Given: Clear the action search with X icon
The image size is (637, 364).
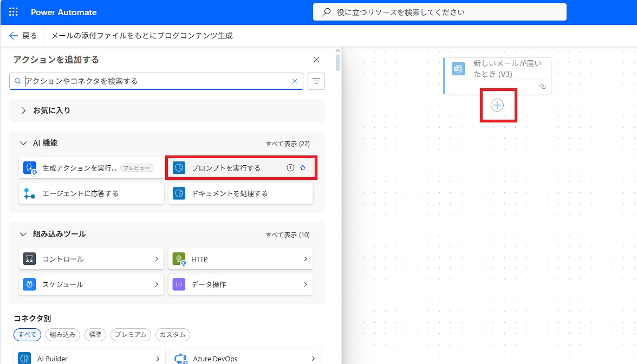Looking at the screenshot, I should [x=295, y=81].
